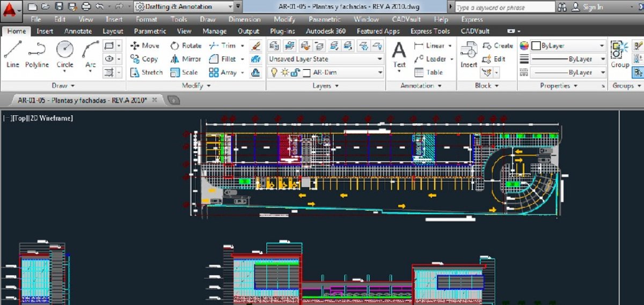Screen dimensions: 644x305
Task: Click the object color wheel swatch
Action: tap(524, 46)
